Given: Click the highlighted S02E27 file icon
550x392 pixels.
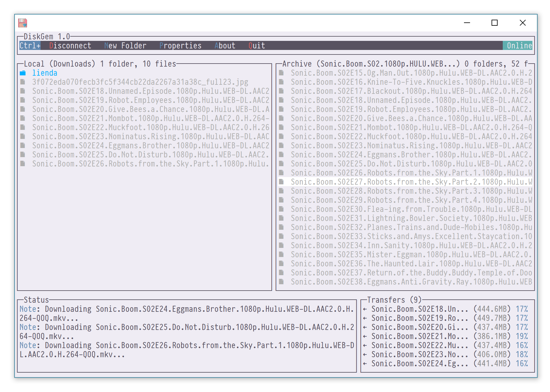Looking at the screenshot, I should [281, 182].
